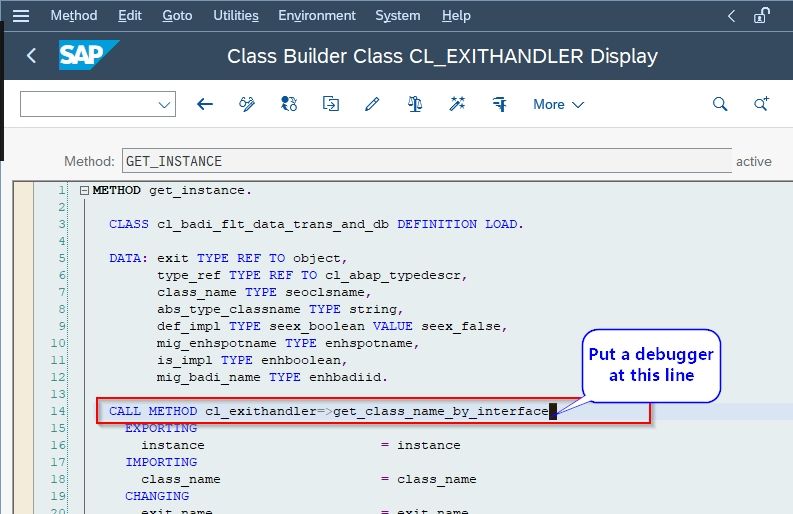Go back using header back chevron
793x514 pixels.
(x=31, y=55)
